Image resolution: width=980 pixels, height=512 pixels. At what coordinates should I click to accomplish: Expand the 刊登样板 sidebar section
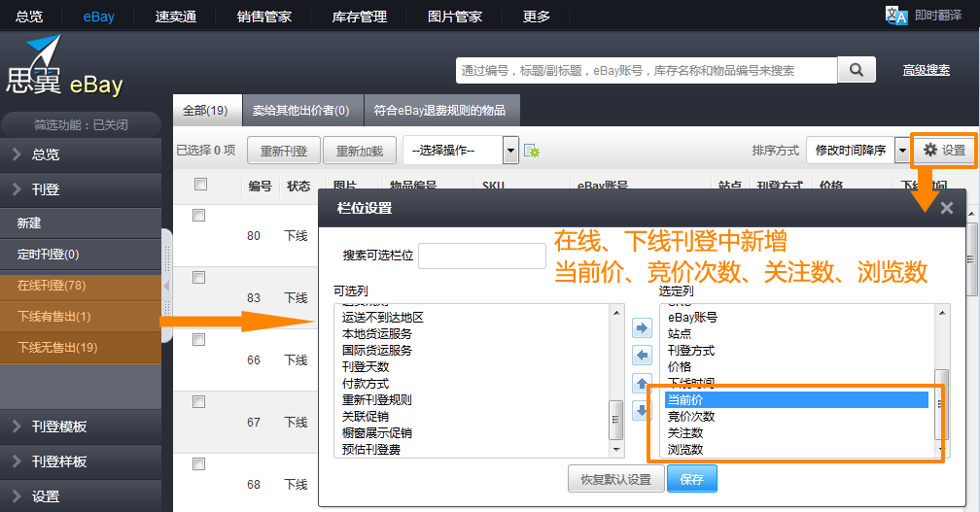click(x=81, y=461)
